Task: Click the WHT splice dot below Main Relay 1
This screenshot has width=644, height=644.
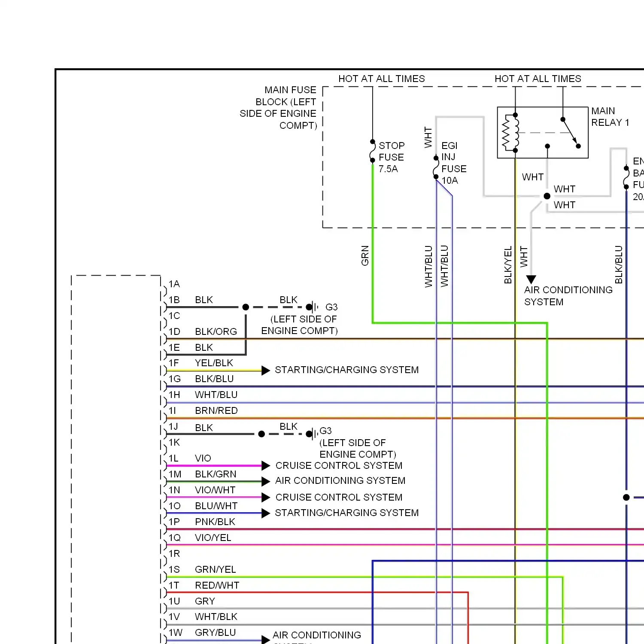Action: 547,196
